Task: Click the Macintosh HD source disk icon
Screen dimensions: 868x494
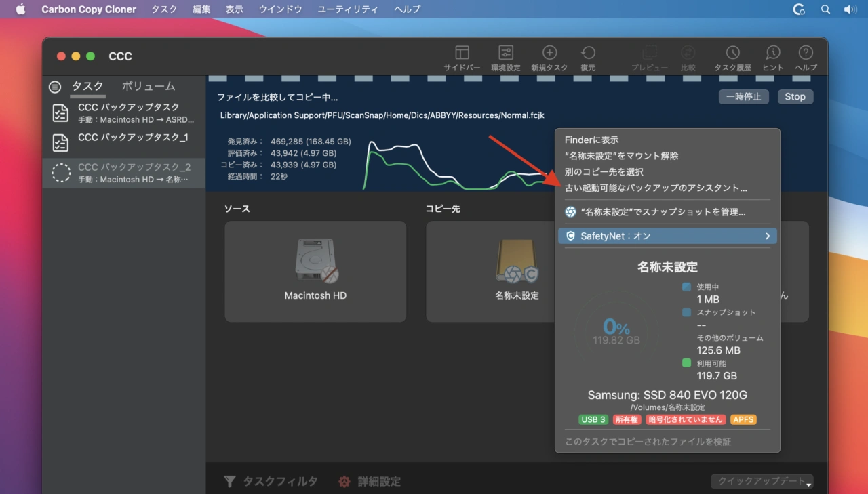Action: tap(315, 262)
